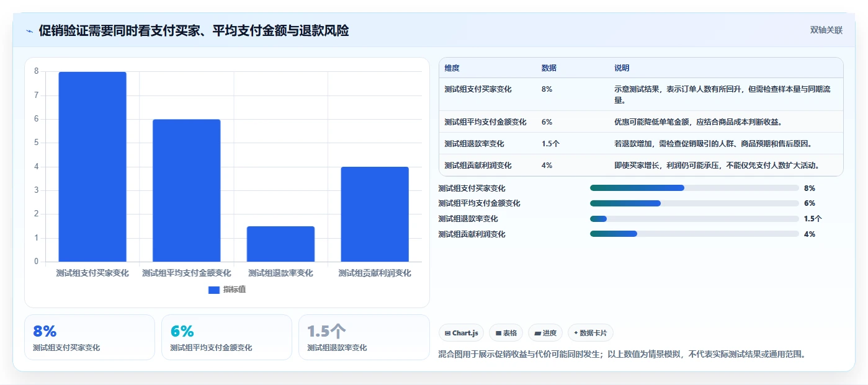The height and width of the screenshot is (385, 868).
Task: Click the 测试组支付买家变化 progress bar
Action: coord(694,188)
